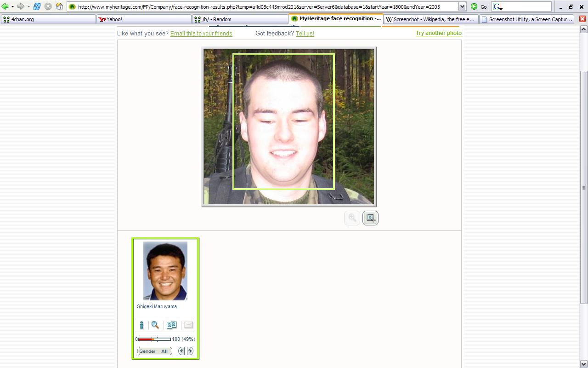The height and width of the screenshot is (368, 588).
Task: Reload the page with the refresh icon
Action: coord(37,6)
